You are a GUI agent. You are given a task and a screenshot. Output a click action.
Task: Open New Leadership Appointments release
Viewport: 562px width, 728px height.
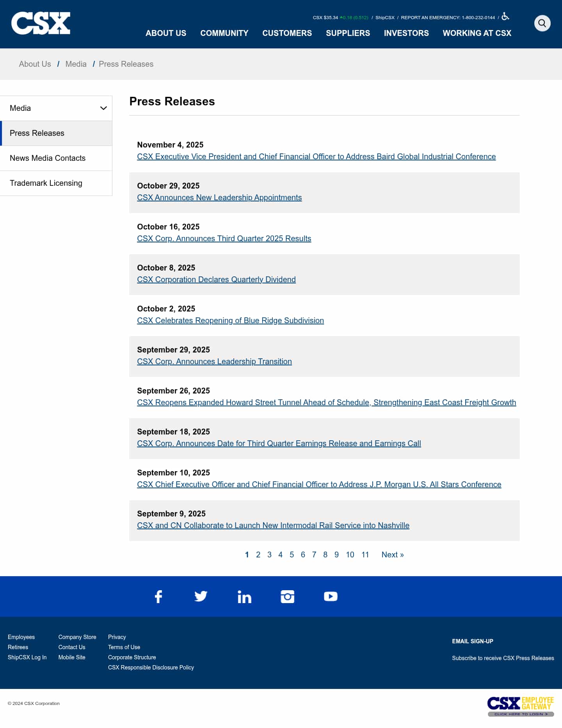click(x=219, y=198)
